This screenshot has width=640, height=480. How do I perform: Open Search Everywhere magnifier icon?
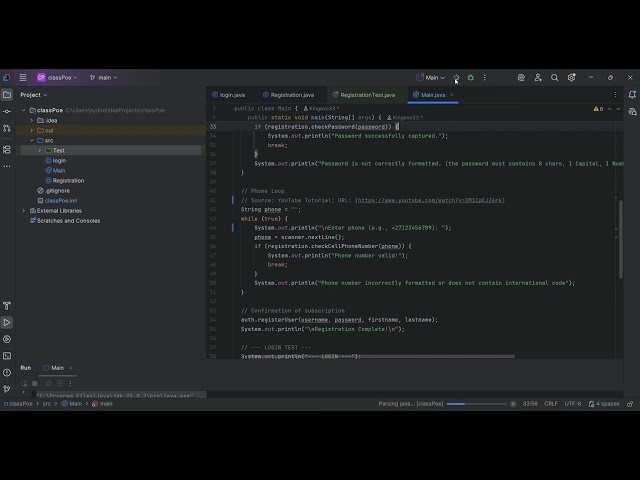[554, 77]
